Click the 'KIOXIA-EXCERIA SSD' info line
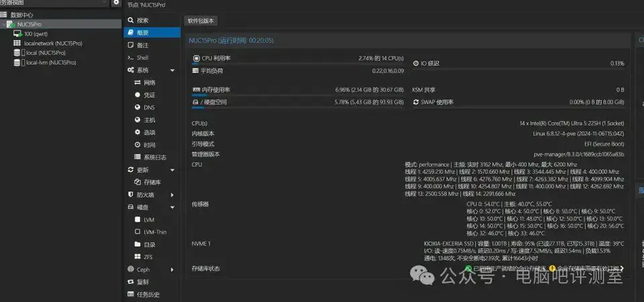This screenshot has width=644, height=302. click(524, 244)
